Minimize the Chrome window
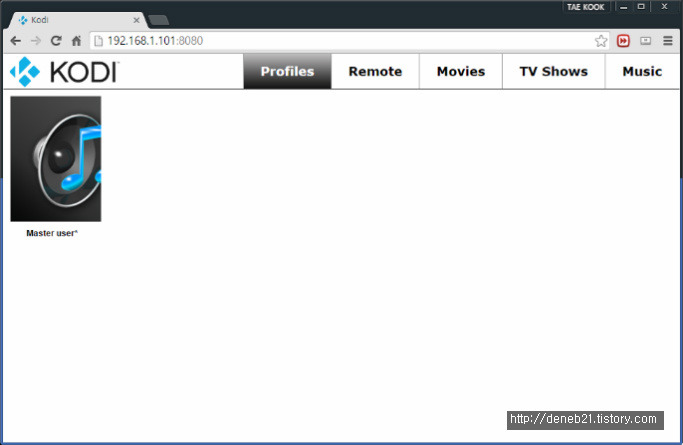The width and height of the screenshot is (683, 445). 624,7
